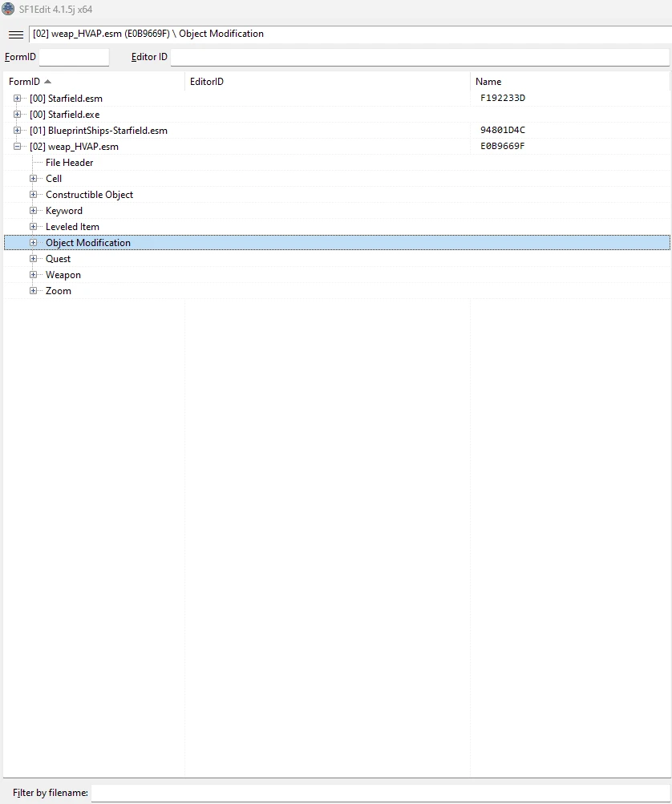
Task: Click the SF1Edit application icon
Action: click(8, 10)
